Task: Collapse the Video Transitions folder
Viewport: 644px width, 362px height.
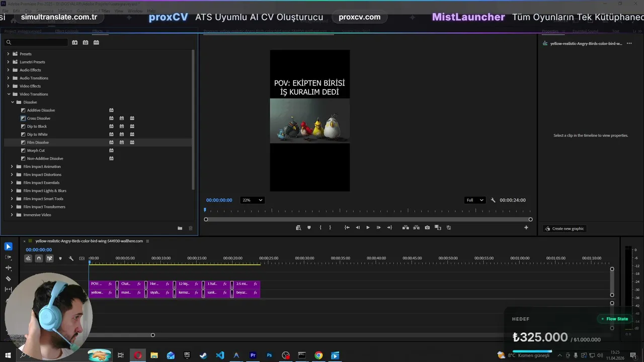Action: coord(8,94)
